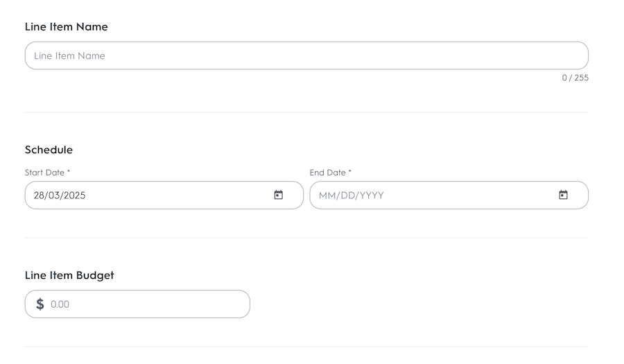
Task: Click the Line Item Budget heading
Action: coord(69,275)
